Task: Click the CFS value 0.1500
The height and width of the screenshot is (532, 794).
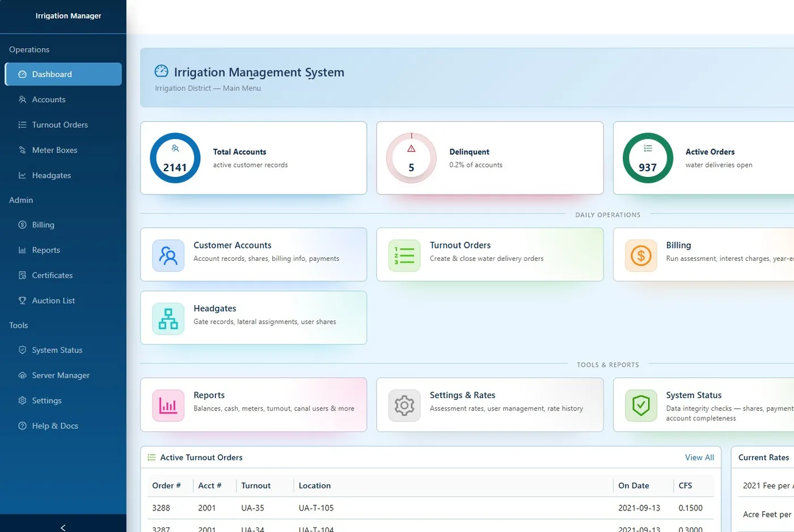Action: pos(691,508)
